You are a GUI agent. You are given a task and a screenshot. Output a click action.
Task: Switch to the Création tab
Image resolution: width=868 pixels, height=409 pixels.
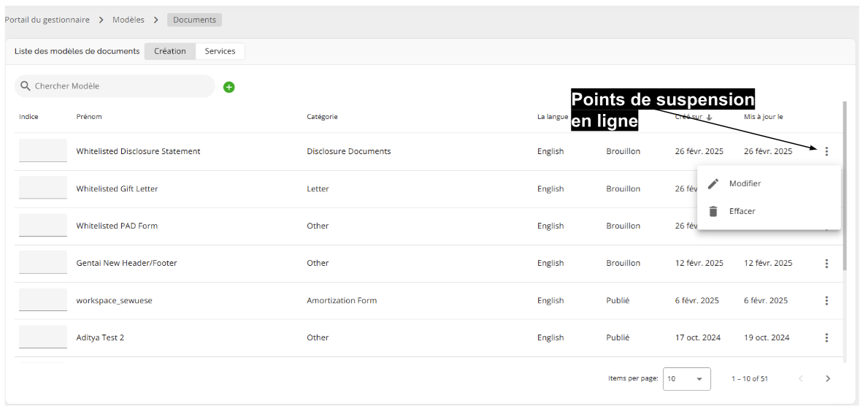(x=170, y=51)
